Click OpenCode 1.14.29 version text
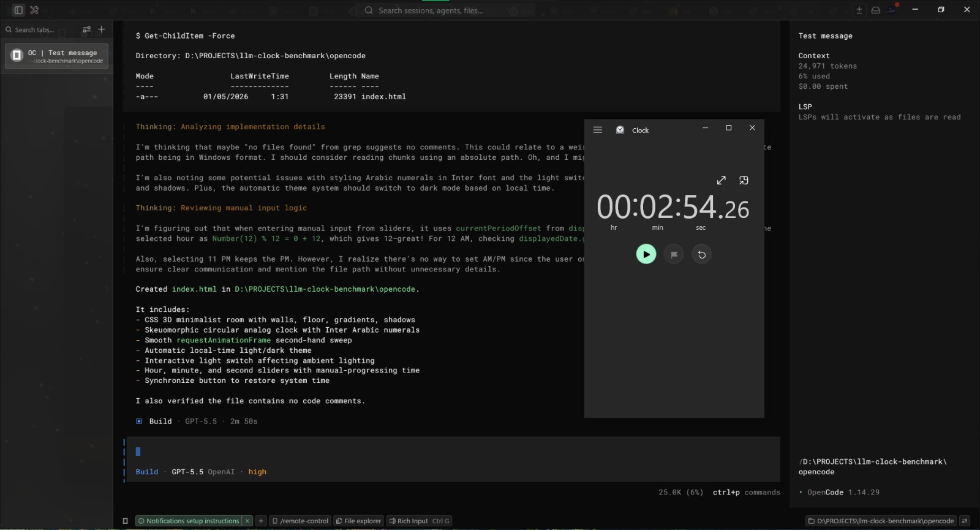The width and height of the screenshot is (980, 530). pos(843,493)
